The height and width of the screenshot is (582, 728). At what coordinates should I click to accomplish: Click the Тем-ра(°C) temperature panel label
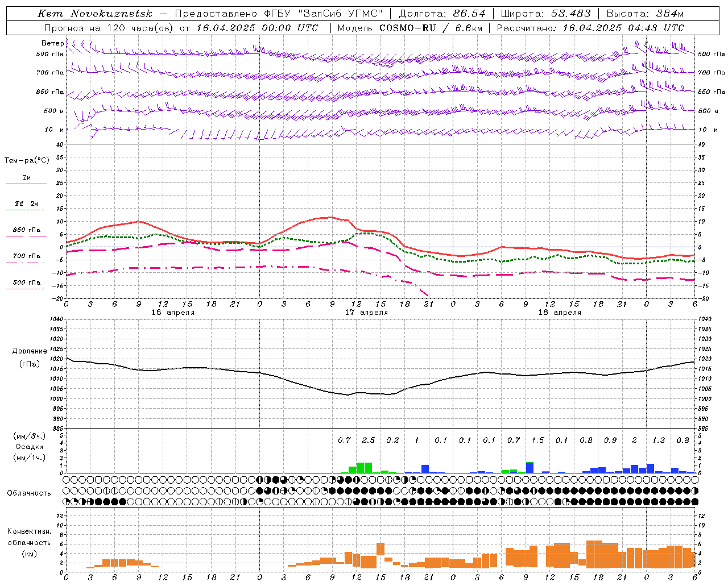(x=27, y=161)
